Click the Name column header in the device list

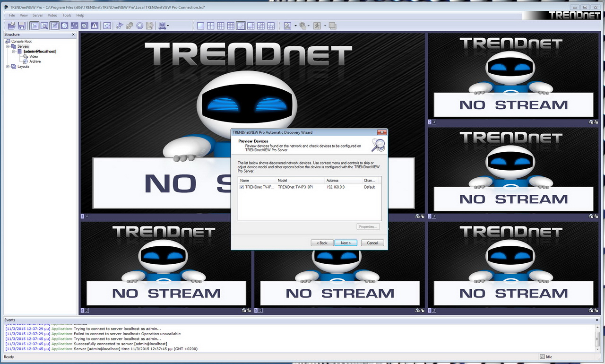[x=257, y=181]
